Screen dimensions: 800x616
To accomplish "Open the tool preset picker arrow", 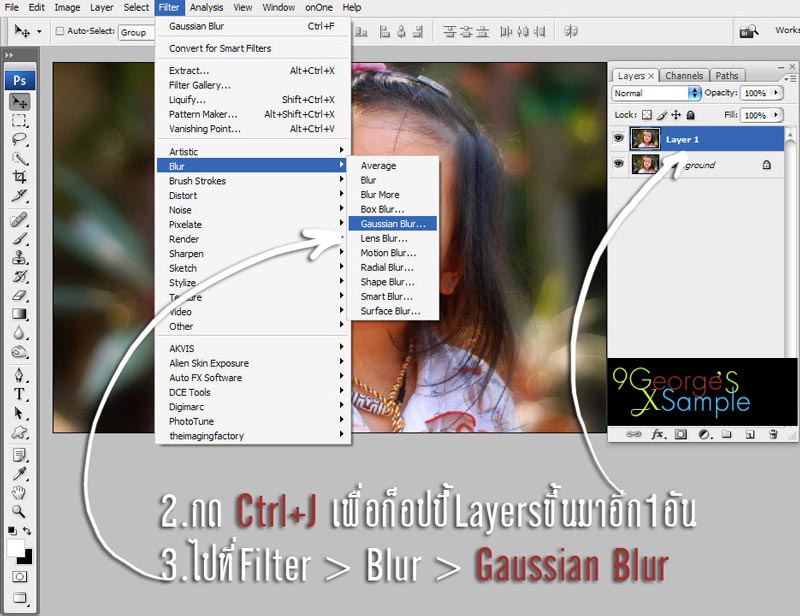I will (39, 32).
